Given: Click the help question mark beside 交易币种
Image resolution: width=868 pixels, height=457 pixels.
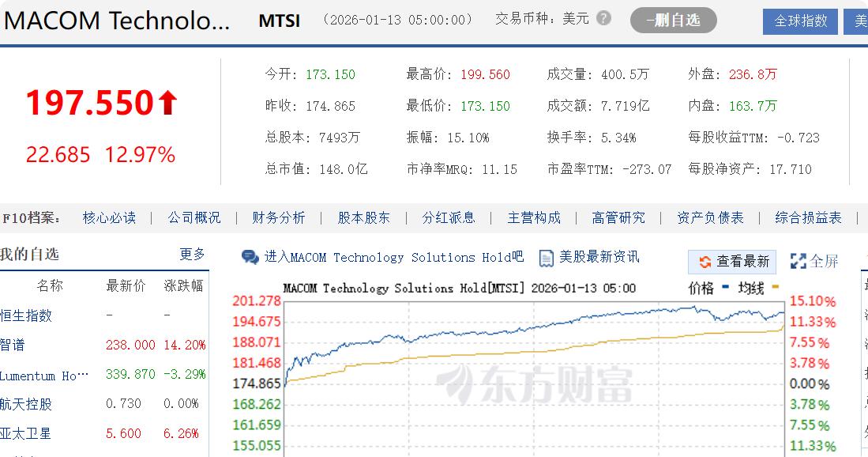Looking at the screenshot, I should 603,18.
